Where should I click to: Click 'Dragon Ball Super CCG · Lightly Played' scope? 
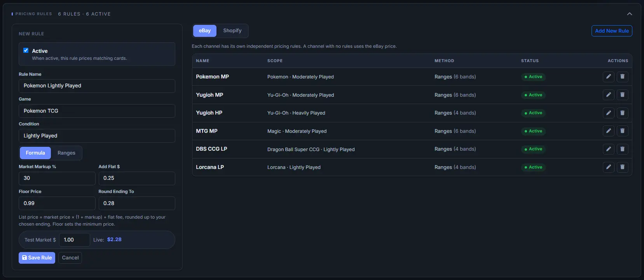point(311,149)
